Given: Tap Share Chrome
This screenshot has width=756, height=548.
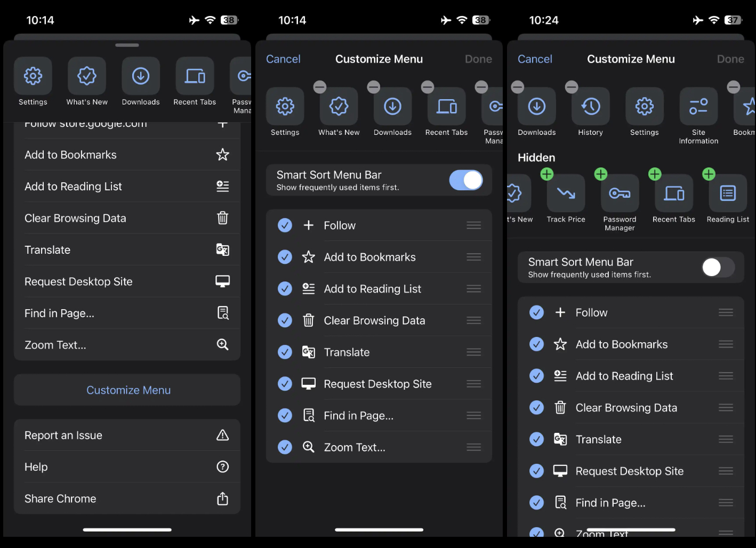Looking at the screenshot, I should pos(127,498).
